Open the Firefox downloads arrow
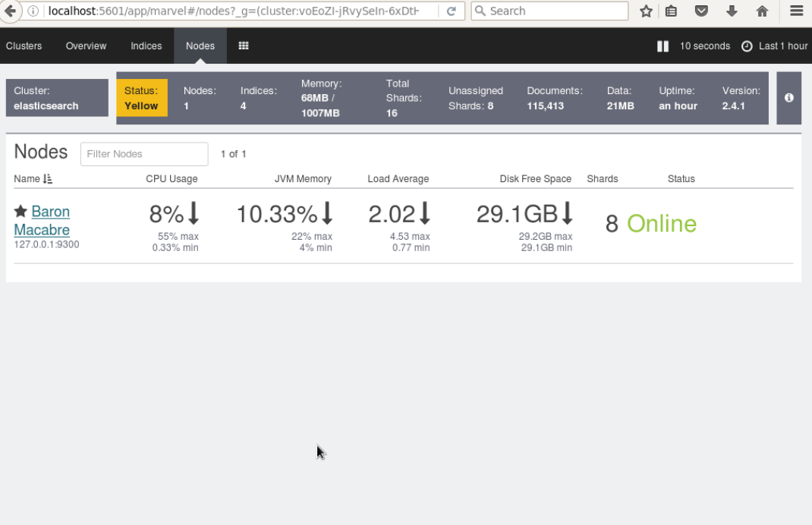812x525 pixels. 732,11
